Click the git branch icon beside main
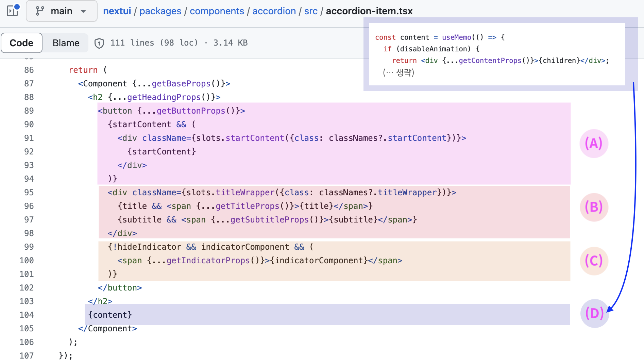 click(x=40, y=11)
